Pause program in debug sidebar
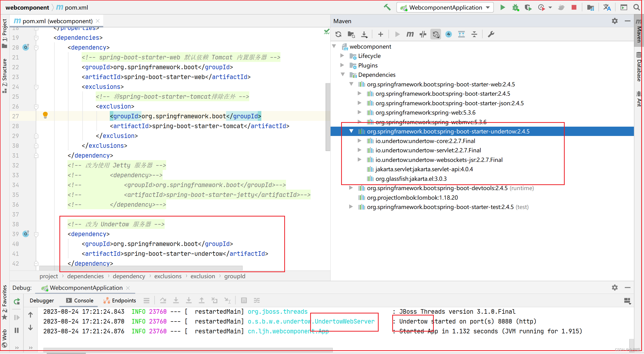This screenshot has height=354, width=644. click(17, 330)
